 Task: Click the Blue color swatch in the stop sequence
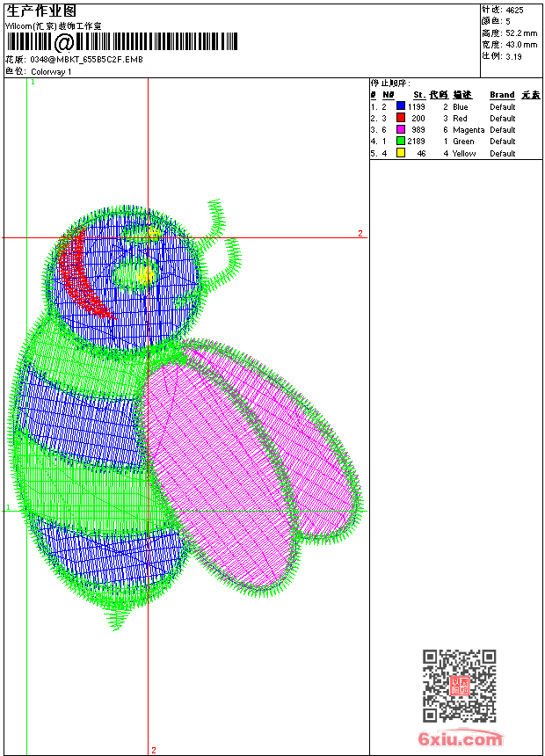(x=400, y=106)
